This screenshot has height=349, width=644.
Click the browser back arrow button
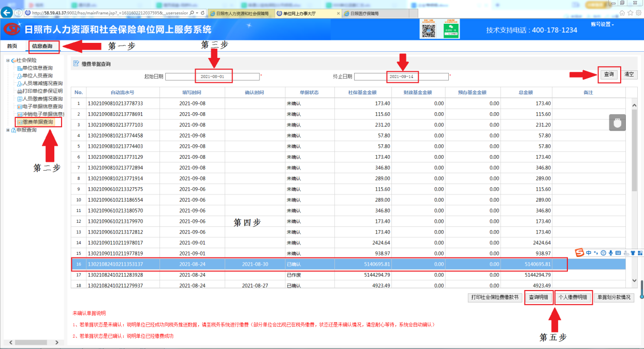7,12
